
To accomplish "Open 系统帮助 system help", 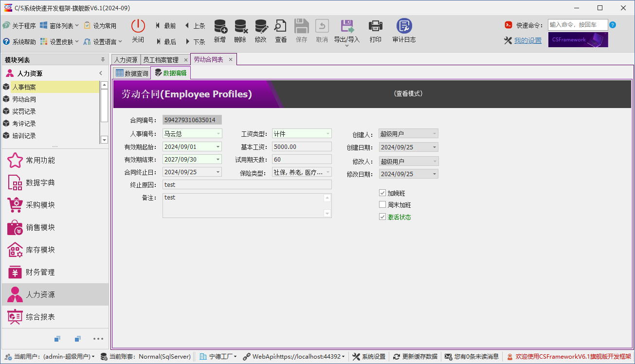I will tap(19, 42).
